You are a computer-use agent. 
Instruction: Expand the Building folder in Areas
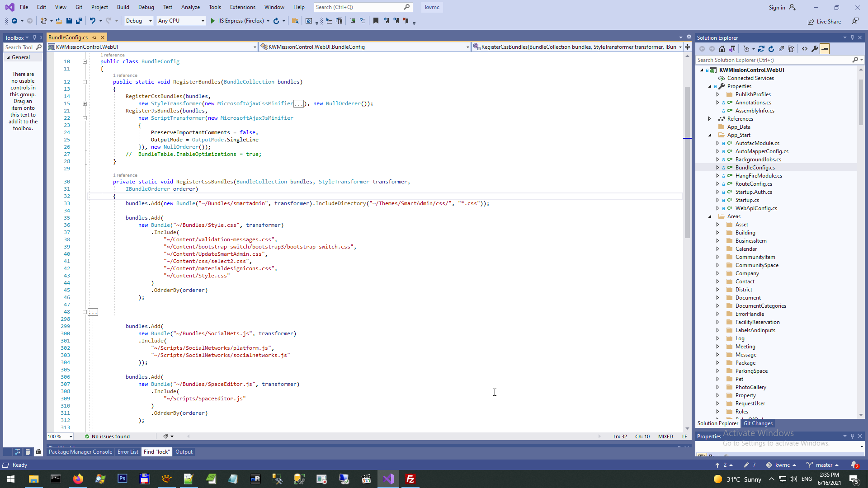[x=717, y=233]
